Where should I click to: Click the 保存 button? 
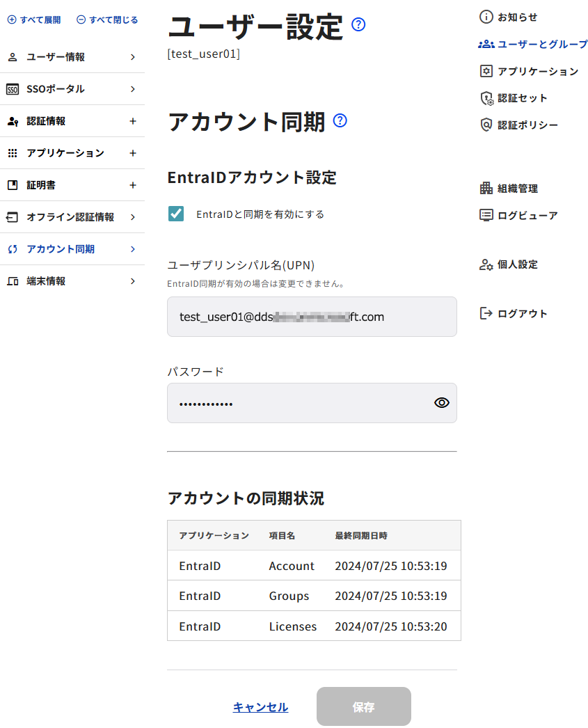(x=363, y=706)
